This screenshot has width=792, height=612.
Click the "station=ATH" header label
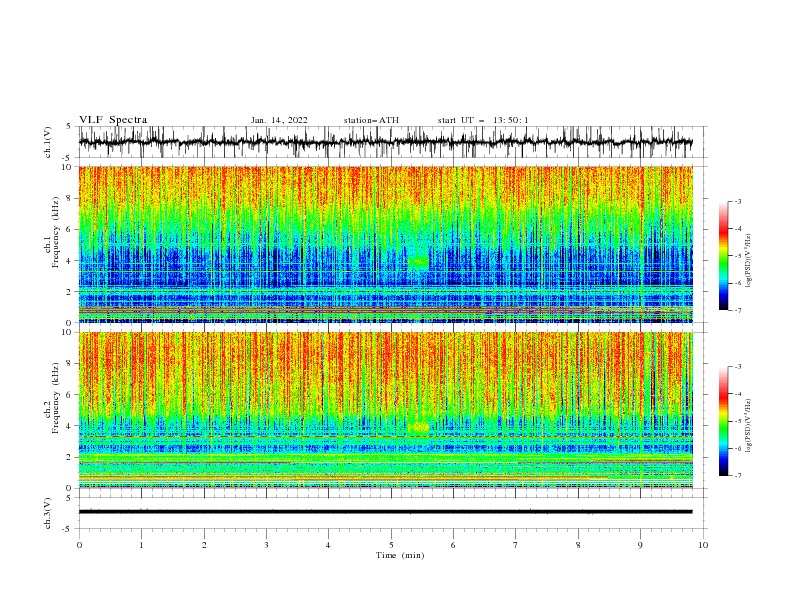point(371,120)
